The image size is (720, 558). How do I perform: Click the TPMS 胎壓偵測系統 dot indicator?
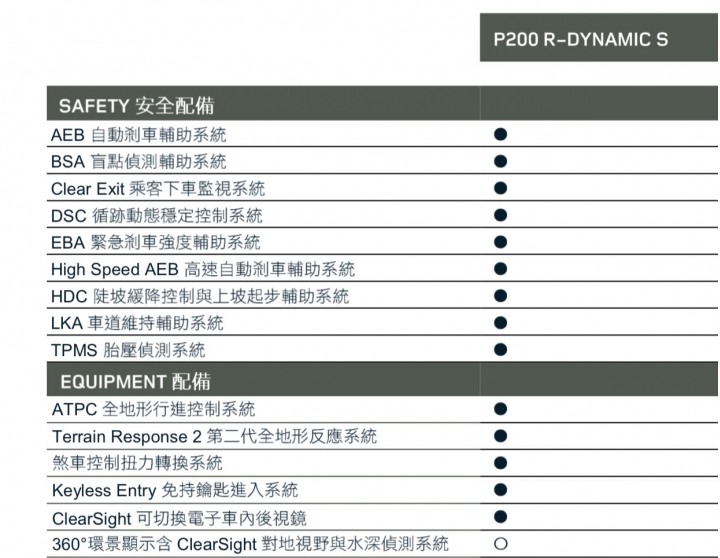(501, 349)
